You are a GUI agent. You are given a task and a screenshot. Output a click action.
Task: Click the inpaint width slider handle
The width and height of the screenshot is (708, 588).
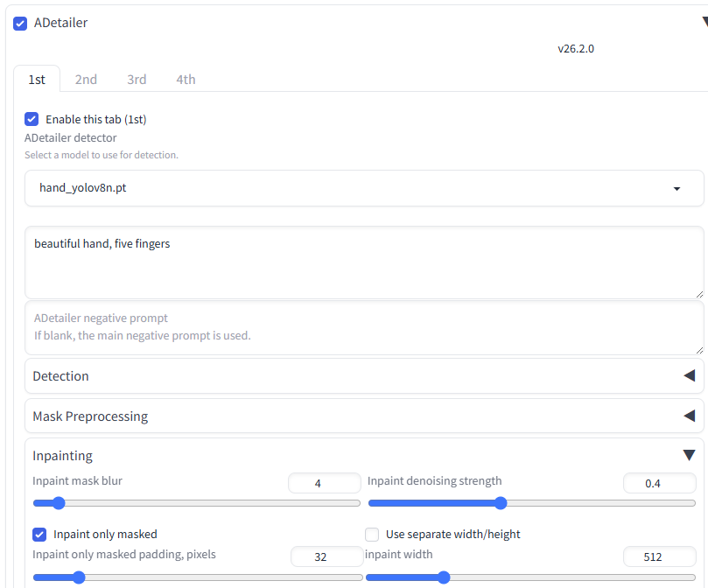(x=444, y=577)
